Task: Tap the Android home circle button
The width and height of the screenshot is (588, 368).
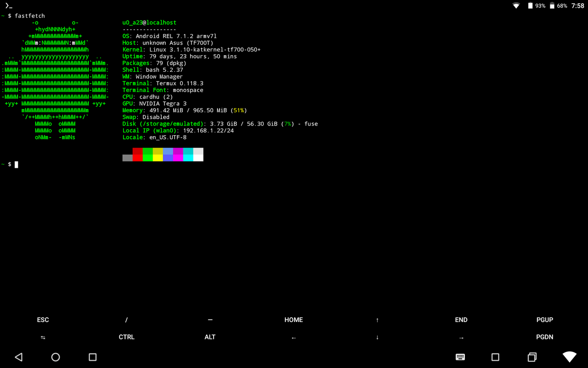Action: pyautogui.click(x=56, y=357)
